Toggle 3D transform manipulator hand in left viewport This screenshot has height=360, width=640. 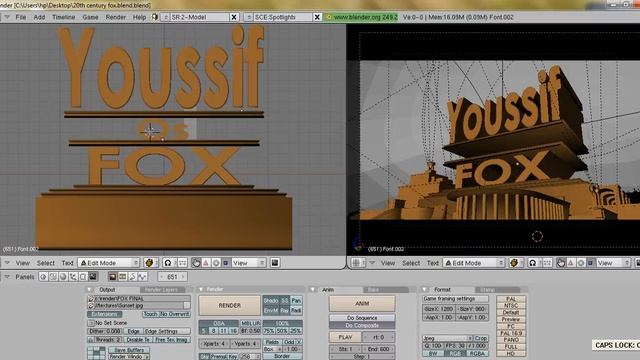(x=196, y=263)
